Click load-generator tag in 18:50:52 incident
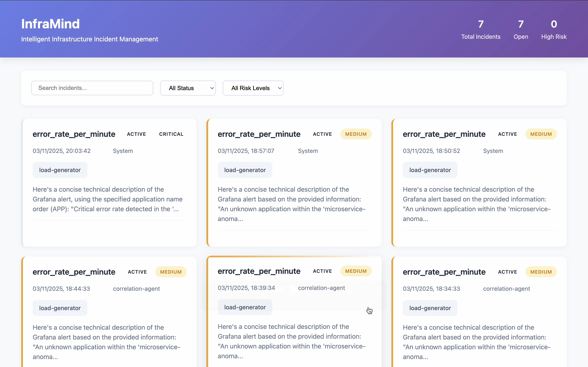The image size is (588, 367). tap(430, 170)
